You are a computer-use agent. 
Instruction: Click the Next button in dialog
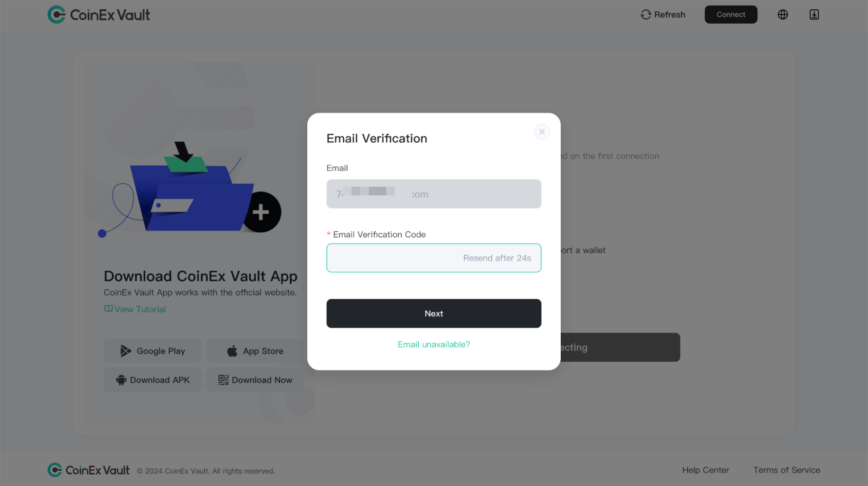[x=434, y=313]
